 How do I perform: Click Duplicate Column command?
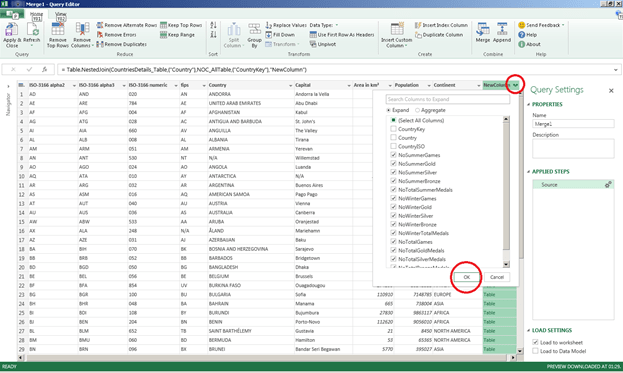click(x=439, y=35)
